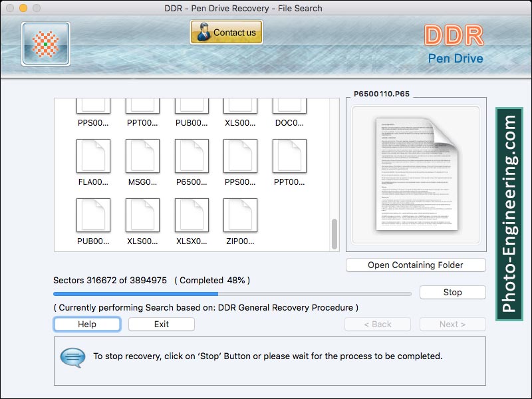This screenshot has height=399, width=532.
Task: Click the sector search progress bar
Action: click(x=232, y=293)
